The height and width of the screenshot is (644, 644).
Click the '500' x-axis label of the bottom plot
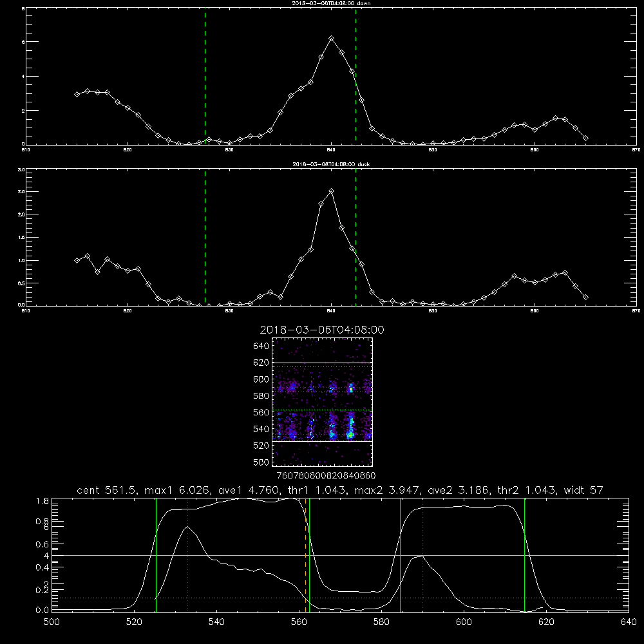tap(52, 622)
